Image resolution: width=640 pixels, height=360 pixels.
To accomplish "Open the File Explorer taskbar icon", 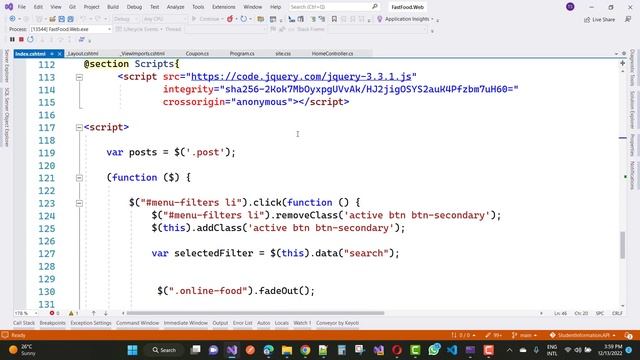I will point(287,350).
